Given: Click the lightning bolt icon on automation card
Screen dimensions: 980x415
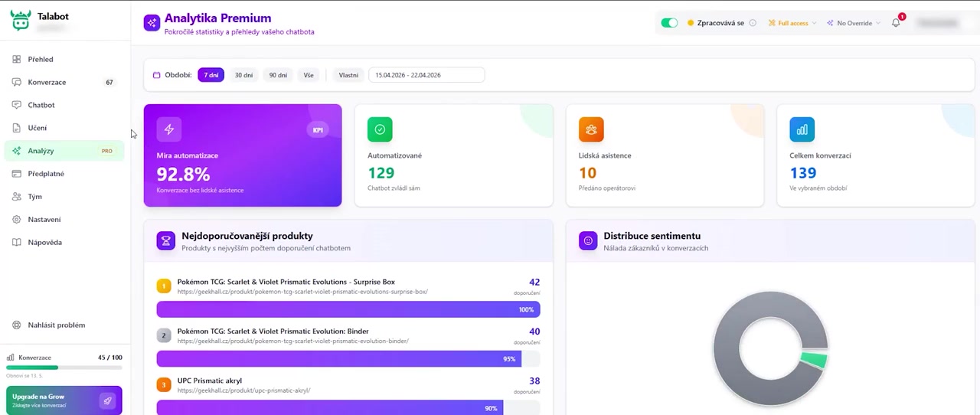Looking at the screenshot, I should pos(169,129).
